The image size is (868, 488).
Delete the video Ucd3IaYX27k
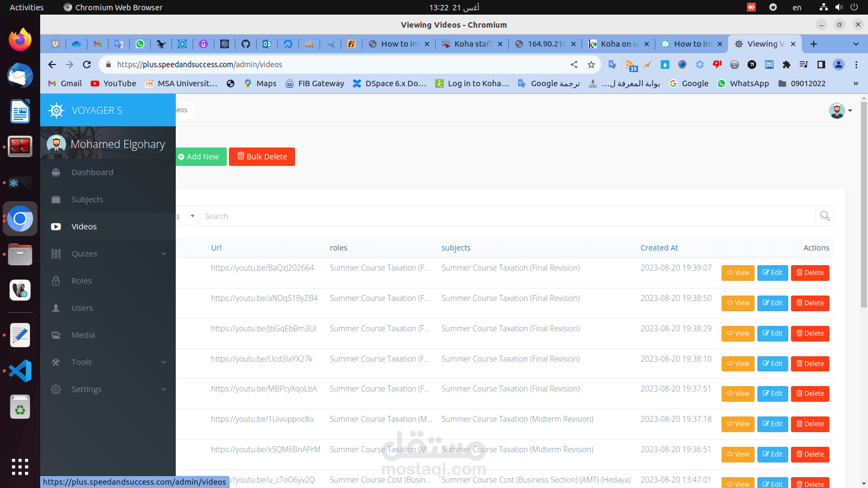coord(810,364)
